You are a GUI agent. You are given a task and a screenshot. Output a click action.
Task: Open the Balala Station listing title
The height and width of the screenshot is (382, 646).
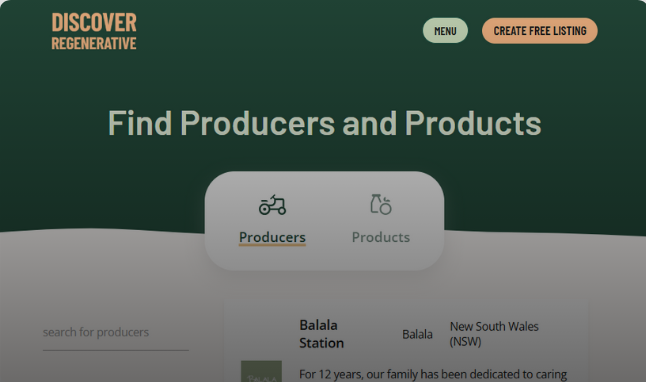pyautogui.click(x=321, y=334)
